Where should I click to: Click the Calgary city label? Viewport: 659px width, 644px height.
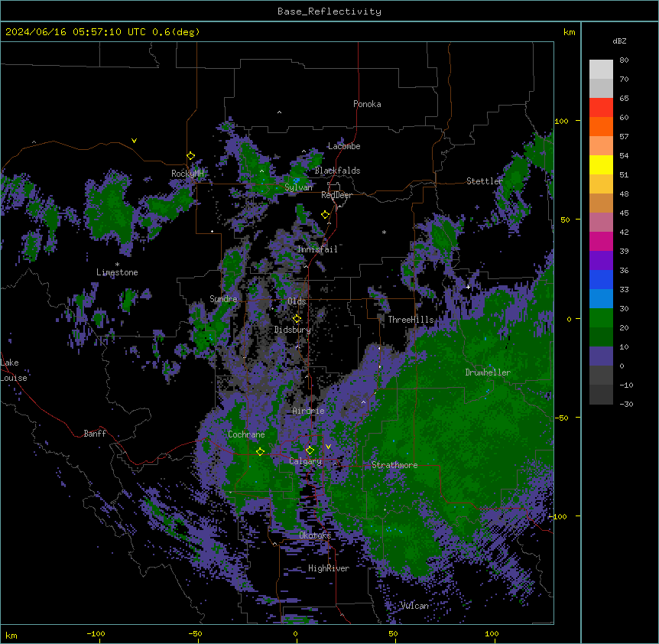pyautogui.click(x=306, y=461)
